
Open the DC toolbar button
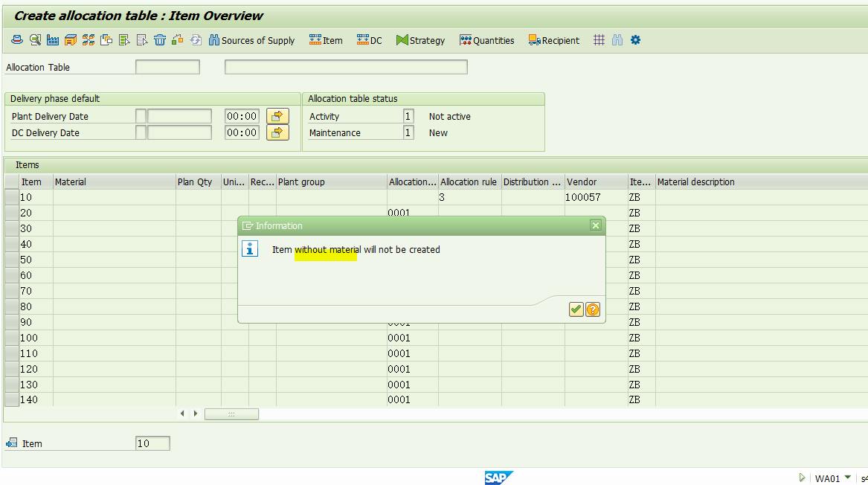(x=369, y=40)
